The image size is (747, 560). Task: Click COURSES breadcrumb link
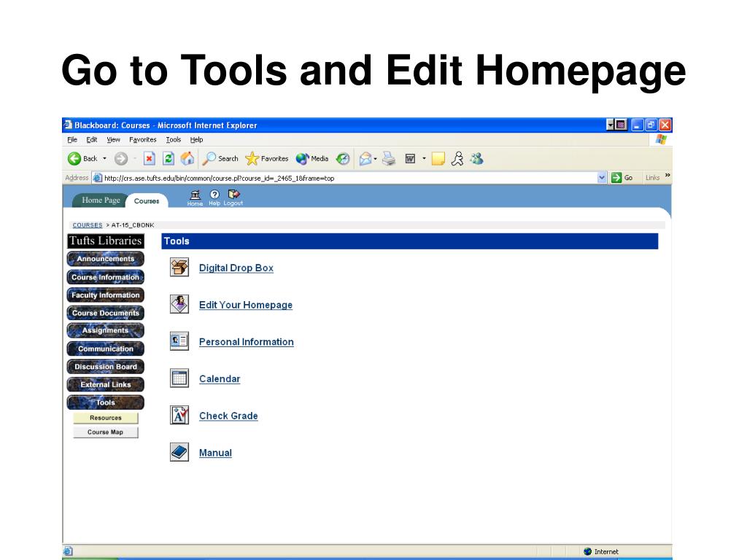[88, 225]
